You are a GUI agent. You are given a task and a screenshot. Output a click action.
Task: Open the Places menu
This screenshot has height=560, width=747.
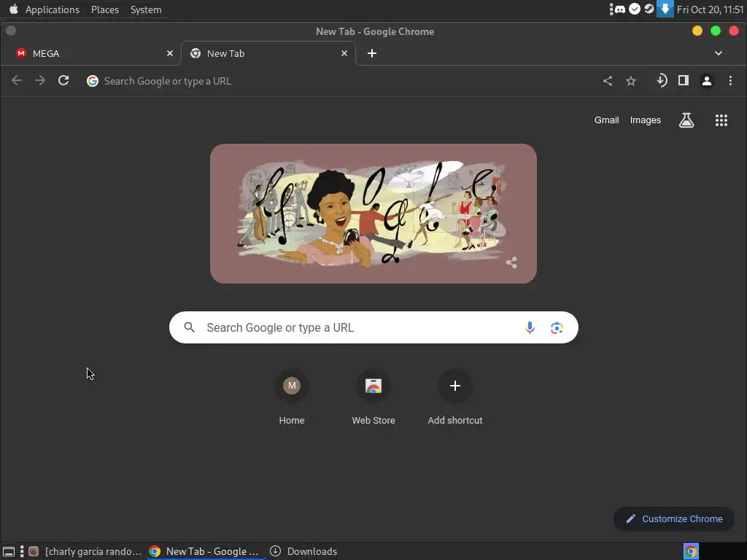[x=105, y=9]
